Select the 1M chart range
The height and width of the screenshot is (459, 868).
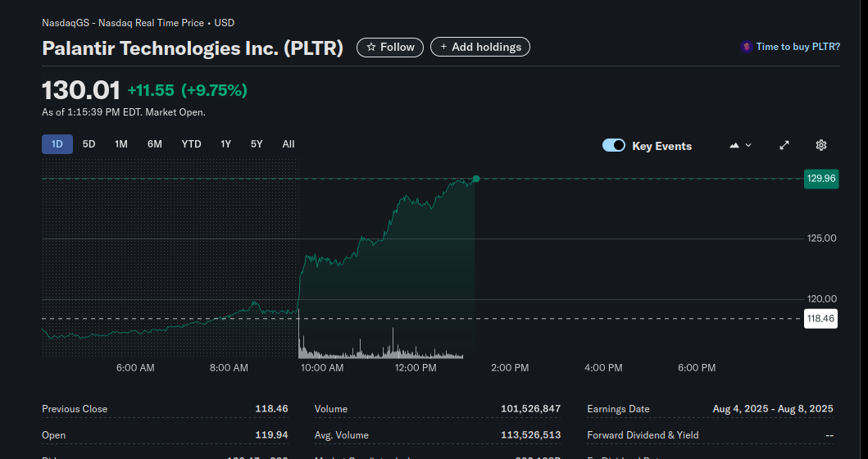pyautogui.click(x=121, y=144)
